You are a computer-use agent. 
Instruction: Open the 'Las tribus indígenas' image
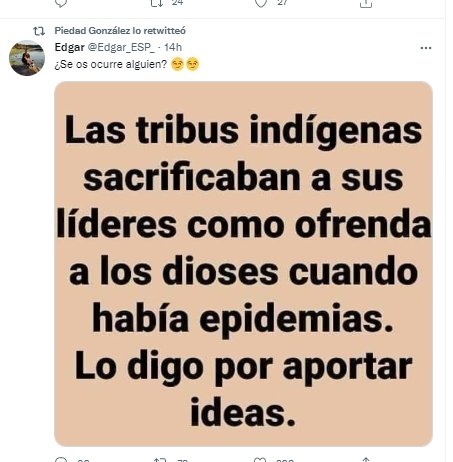pos(243,264)
